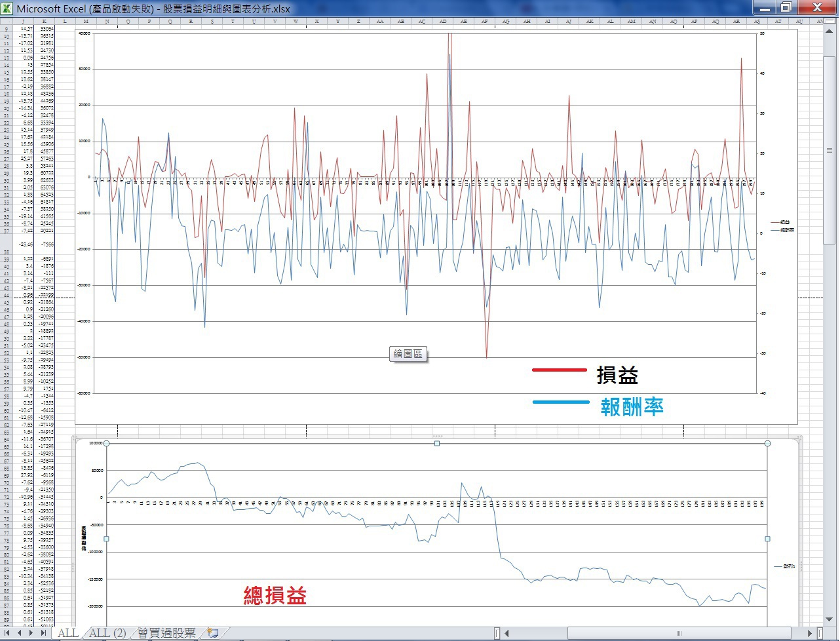Click the blue 報酬率 legend line
The height and width of the screenshot is (641, 840).
[561, 402]
